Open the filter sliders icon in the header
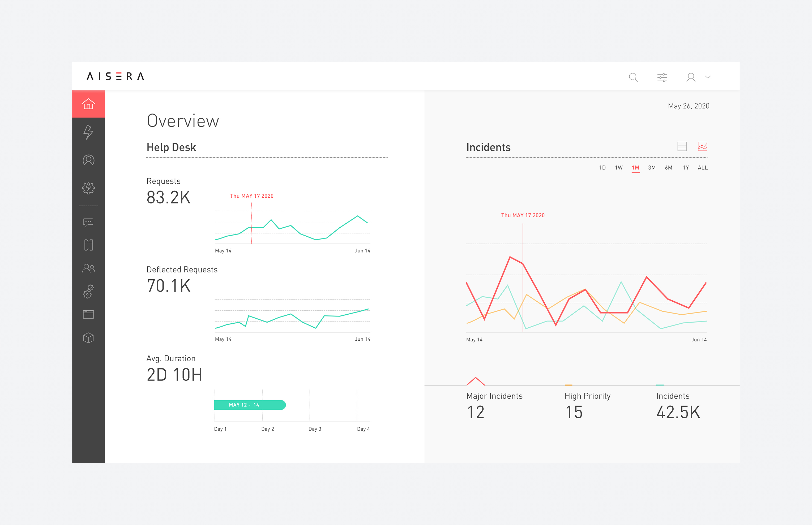Viewport: 812px width, 525px height. [x=662, y=77]
